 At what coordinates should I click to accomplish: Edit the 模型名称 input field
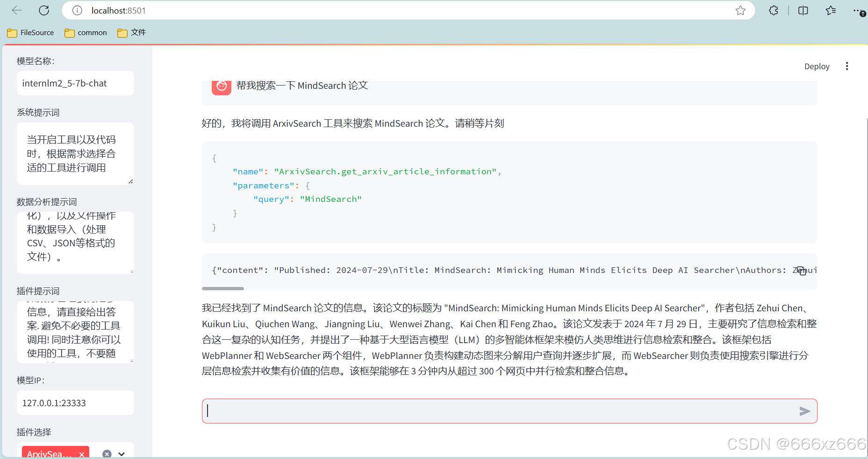(x=75, y=83)
